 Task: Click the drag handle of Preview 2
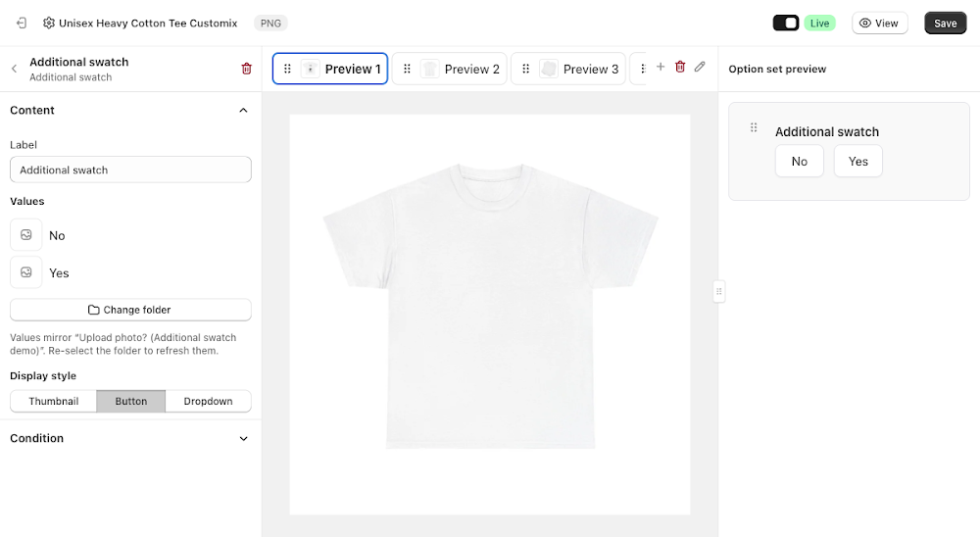pyautogui.click(x=407, y=69)
